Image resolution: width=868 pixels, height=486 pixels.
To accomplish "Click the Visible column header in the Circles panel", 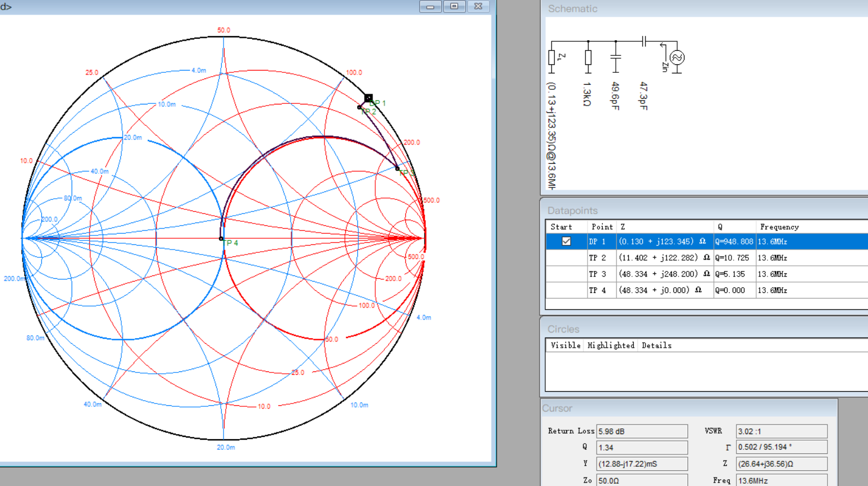I will 564,345.
